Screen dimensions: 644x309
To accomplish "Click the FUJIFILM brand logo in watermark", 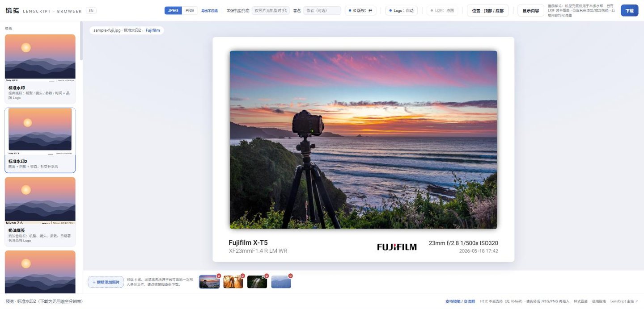I will pos(397,247).
